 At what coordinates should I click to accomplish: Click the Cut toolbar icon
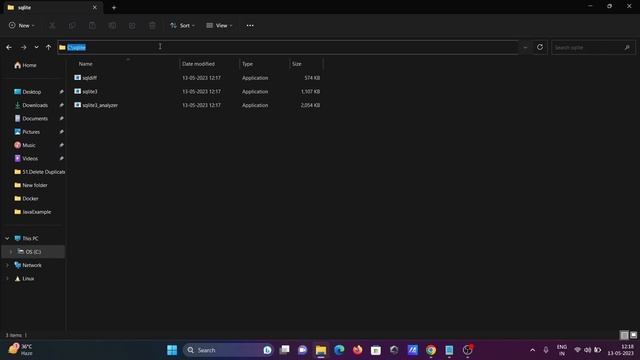[x=52, y=25]
